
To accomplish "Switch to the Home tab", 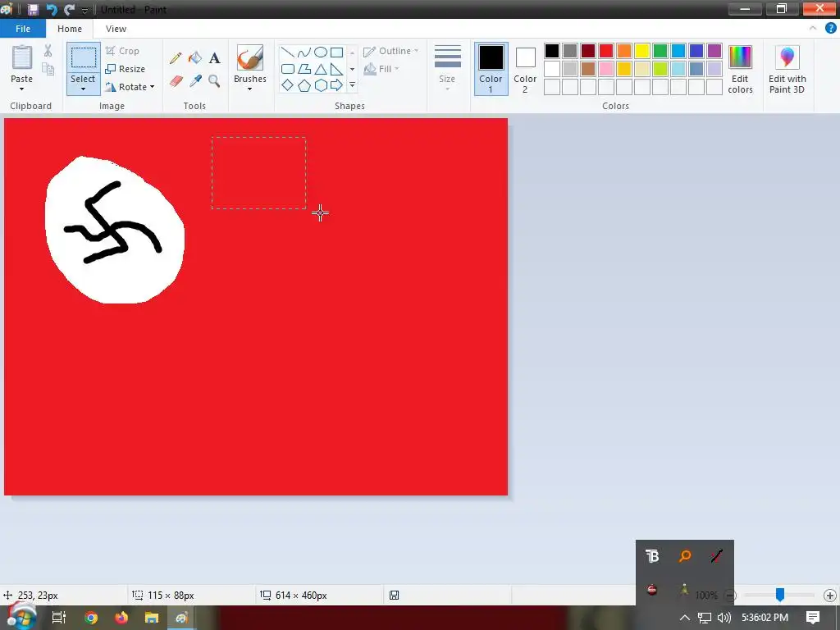I will (70, 29).
